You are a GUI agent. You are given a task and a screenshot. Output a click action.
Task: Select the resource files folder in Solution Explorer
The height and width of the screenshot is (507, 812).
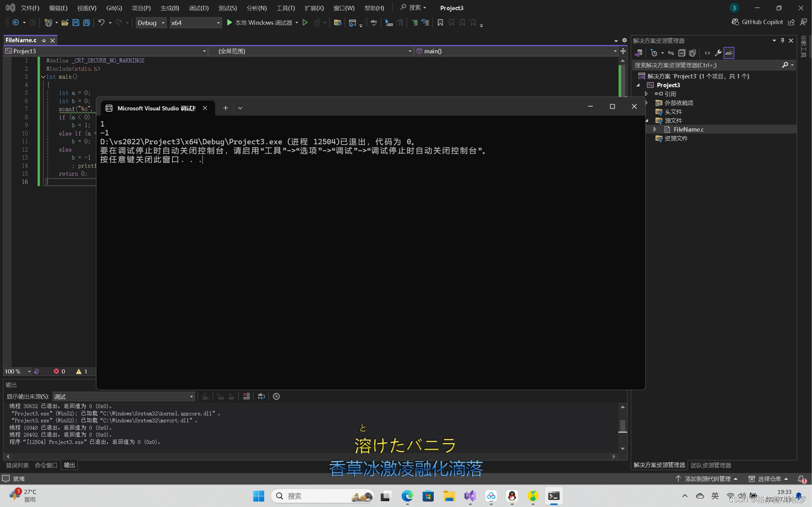(672, 138)
